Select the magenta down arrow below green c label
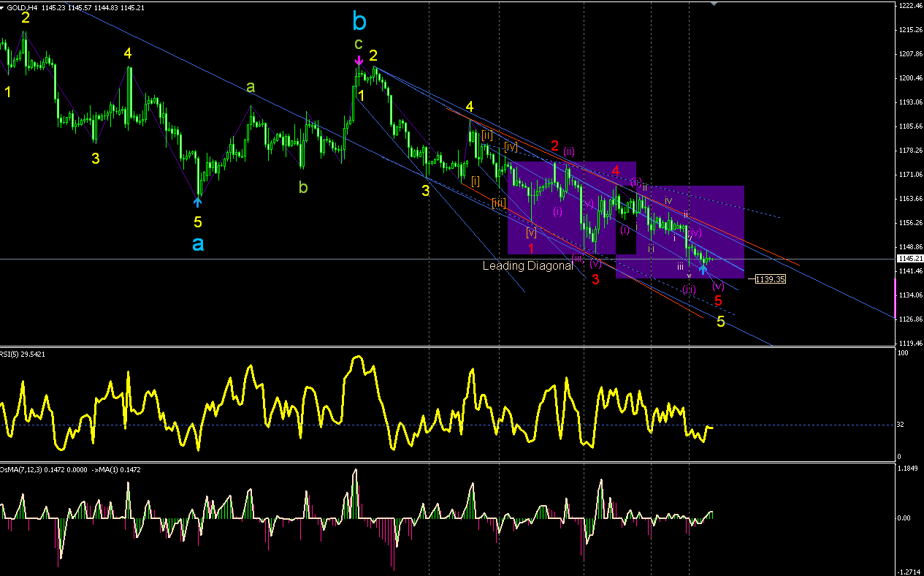924x576 pixels. pos(359,61)
